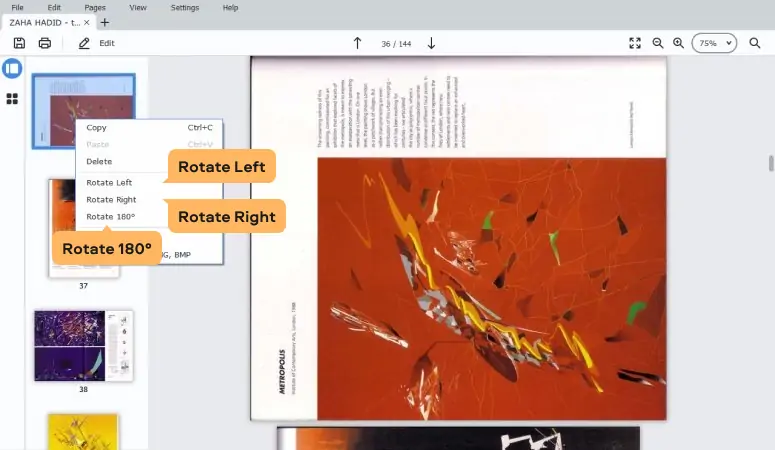Toggle the page thumbnails sidebar panel
Viewport: 775px width, 450px height.
click(x=12, y=68)
